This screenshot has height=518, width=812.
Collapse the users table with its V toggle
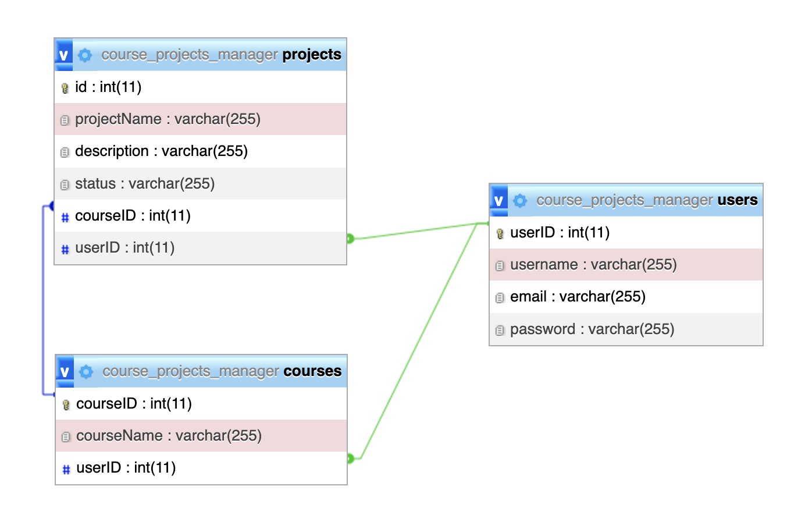(498, 201)
